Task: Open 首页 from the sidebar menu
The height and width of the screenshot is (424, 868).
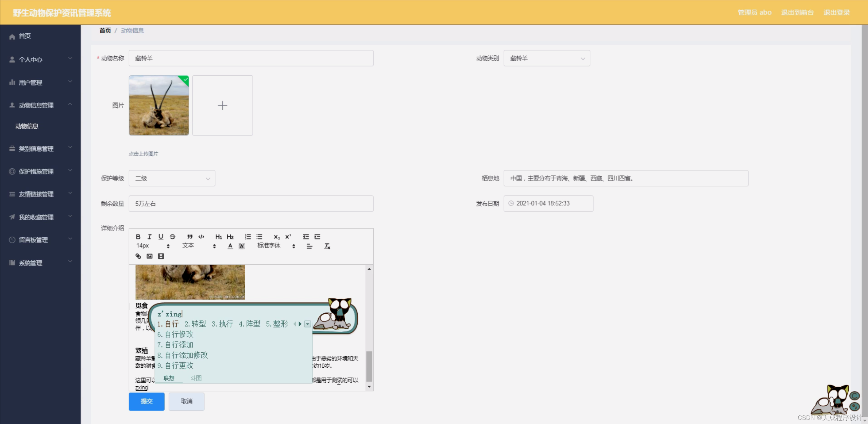Action: (25, 36)
